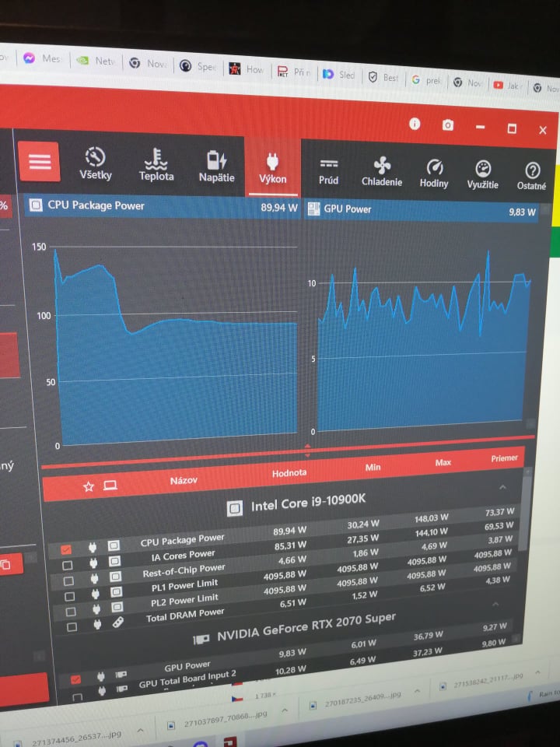This screenshot has height=747, width=560.
Task: Check the Rest-of-Chip Power checkbox
Action: (x=68, y=581)
